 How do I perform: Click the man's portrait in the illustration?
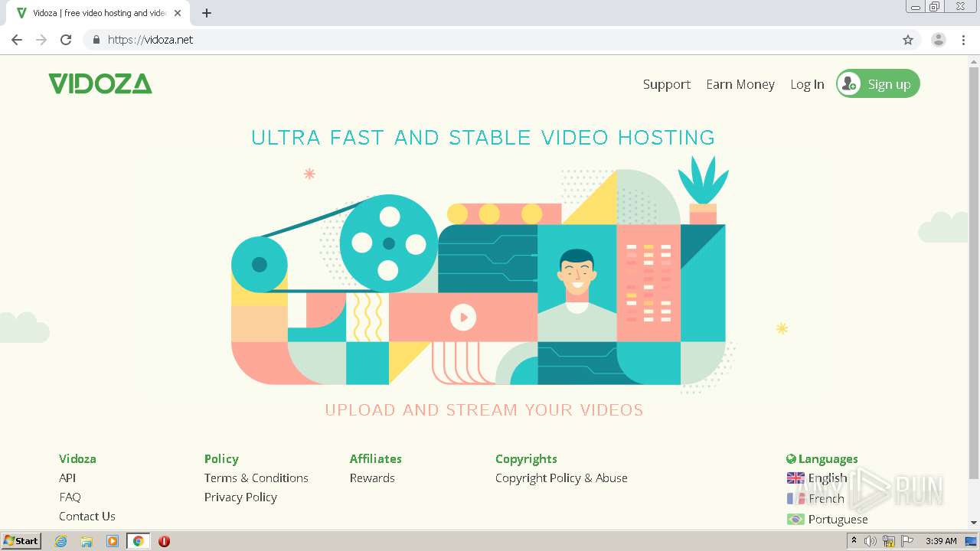[577, 283]
